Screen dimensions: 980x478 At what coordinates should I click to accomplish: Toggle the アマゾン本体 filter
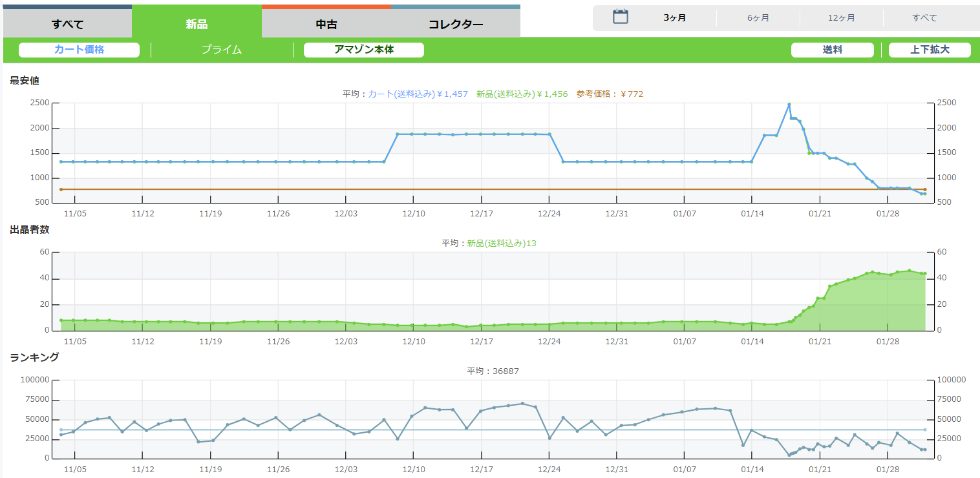pos(364,50)
